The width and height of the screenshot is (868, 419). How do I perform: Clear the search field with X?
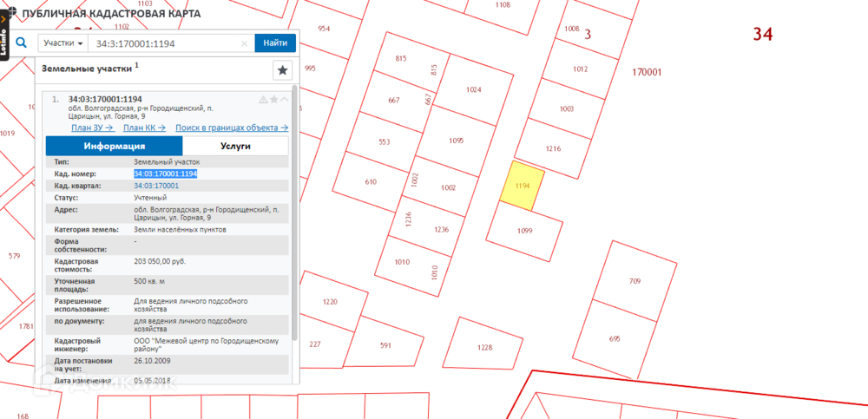point(244,43)
